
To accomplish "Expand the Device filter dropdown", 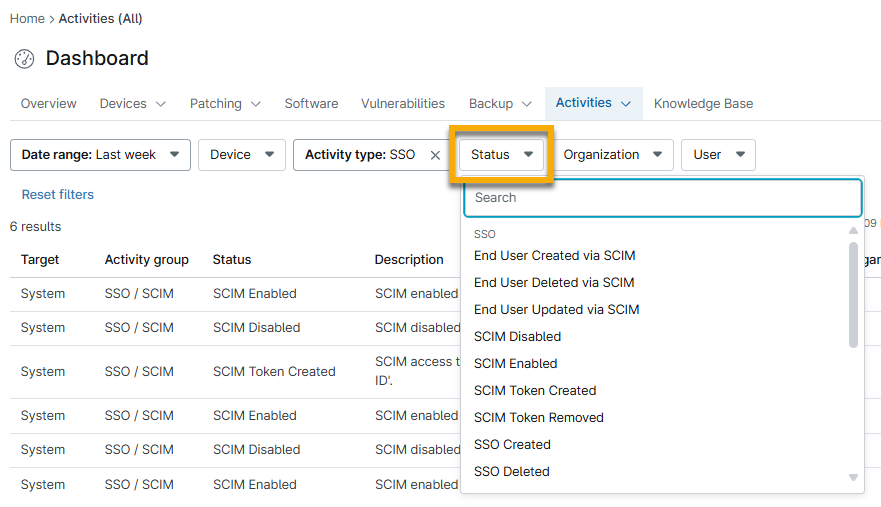I will point(242,155).
